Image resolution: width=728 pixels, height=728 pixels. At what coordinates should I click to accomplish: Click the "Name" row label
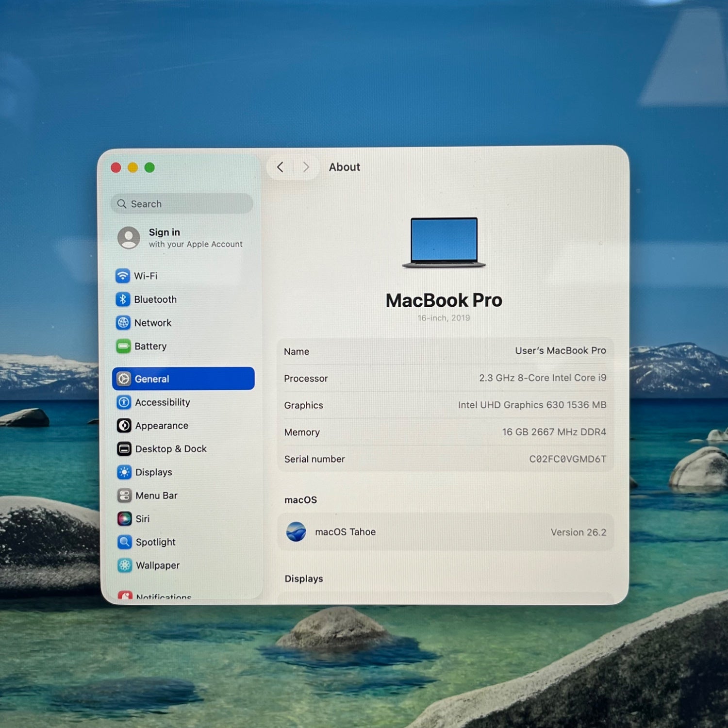pyautogui.click(x=297, y=351)
